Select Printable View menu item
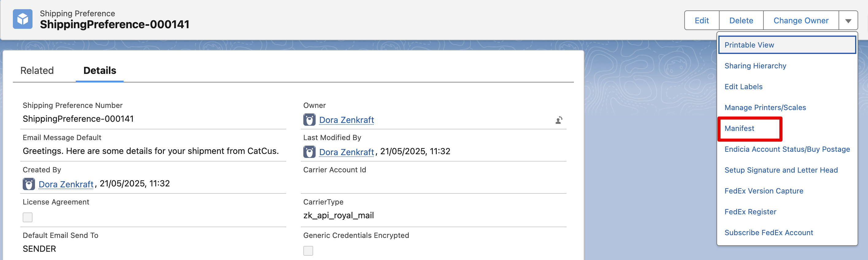 [x=749, y=45]
